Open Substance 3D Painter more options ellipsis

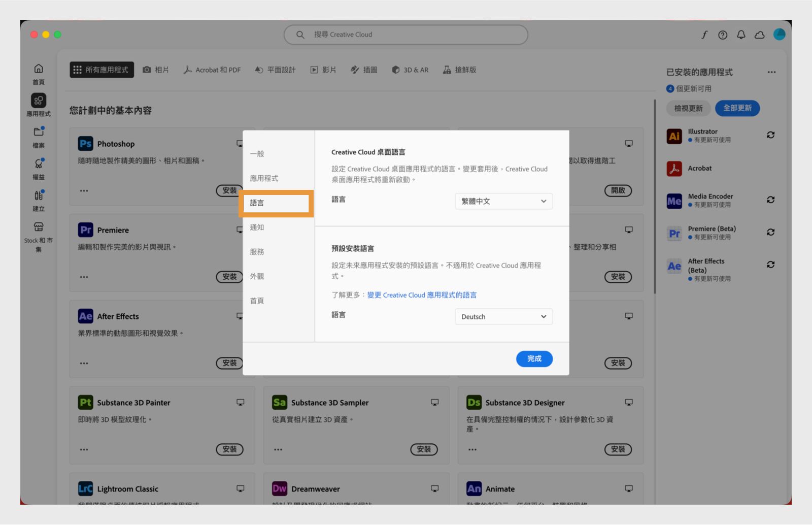[84, 450]
